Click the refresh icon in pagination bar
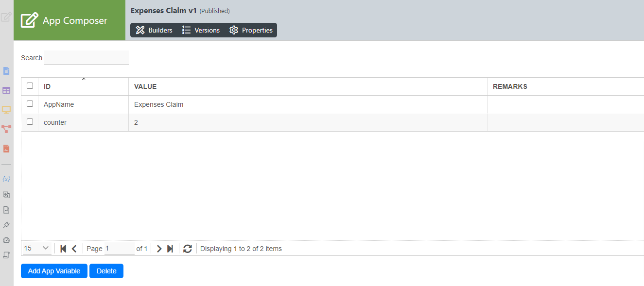The image size is (644, 286). pos(188,249)
